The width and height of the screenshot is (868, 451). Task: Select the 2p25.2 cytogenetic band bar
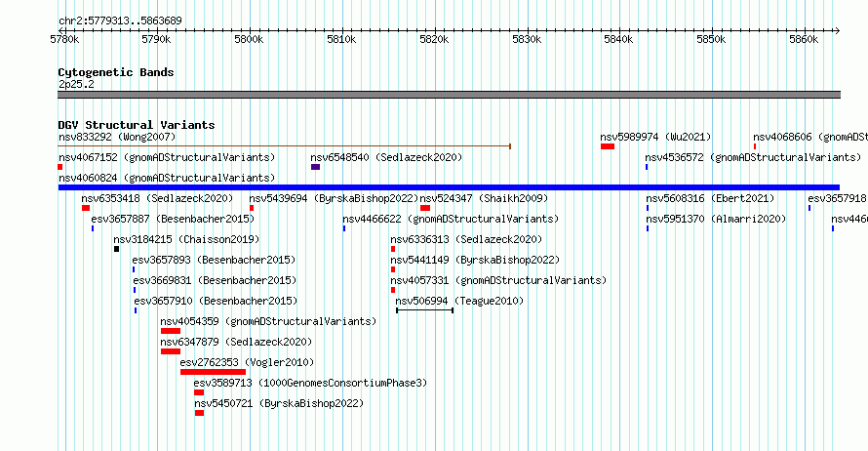pos(449,95)
